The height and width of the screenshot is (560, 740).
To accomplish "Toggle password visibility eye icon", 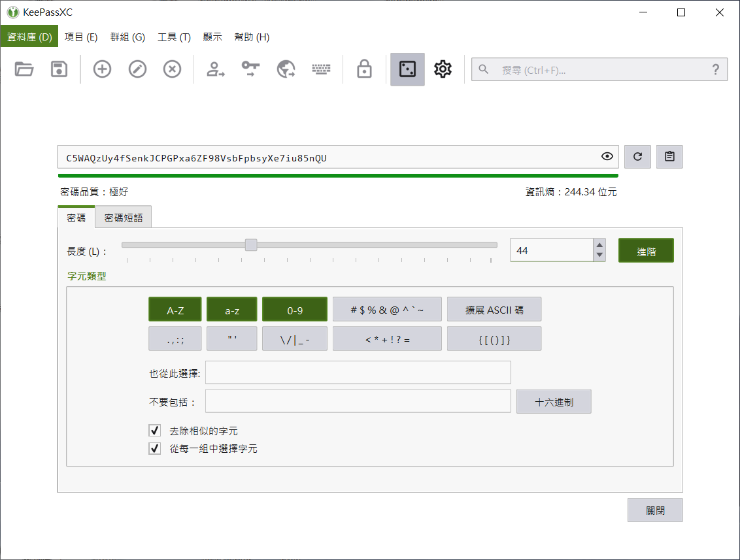I will [x=607, y=157].
